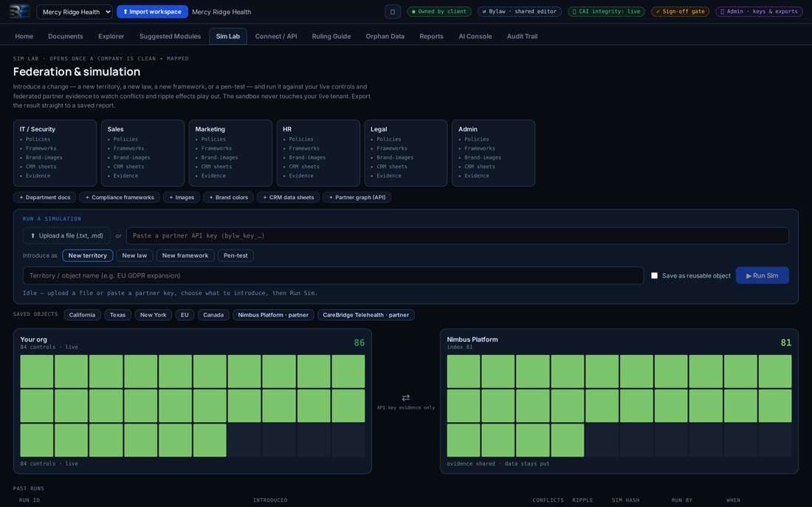View the Audit Trail tab
This screenshot has width=812, height=507.
click(x=522, y=36)
